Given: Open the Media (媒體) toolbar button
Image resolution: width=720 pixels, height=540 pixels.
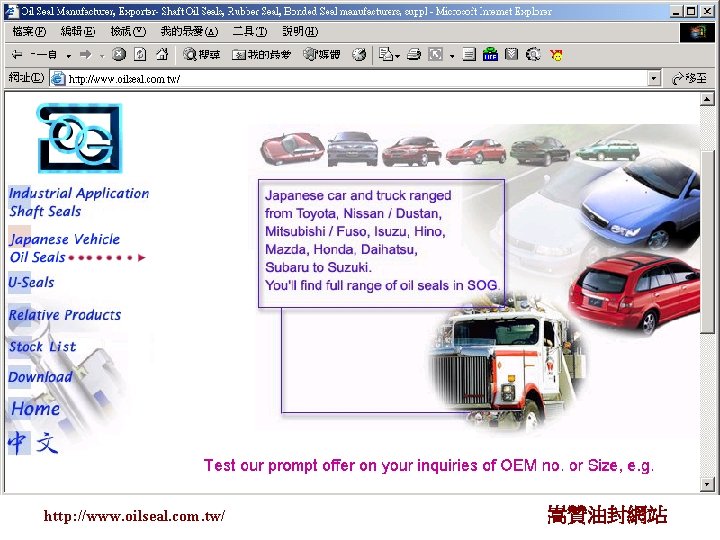Looking at the screenshot, I should [321, 55].
